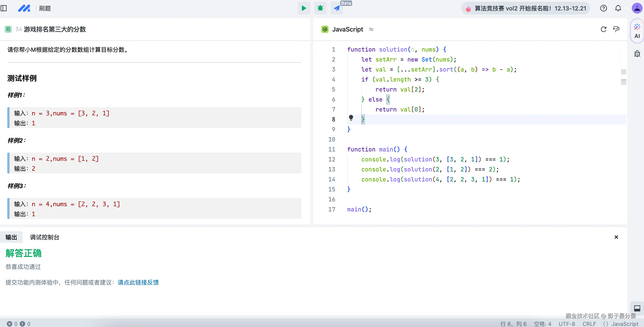This screenshot has height=327, width=644.
Task: Open the help question mark icon
Action: click(x=603, y=8)
